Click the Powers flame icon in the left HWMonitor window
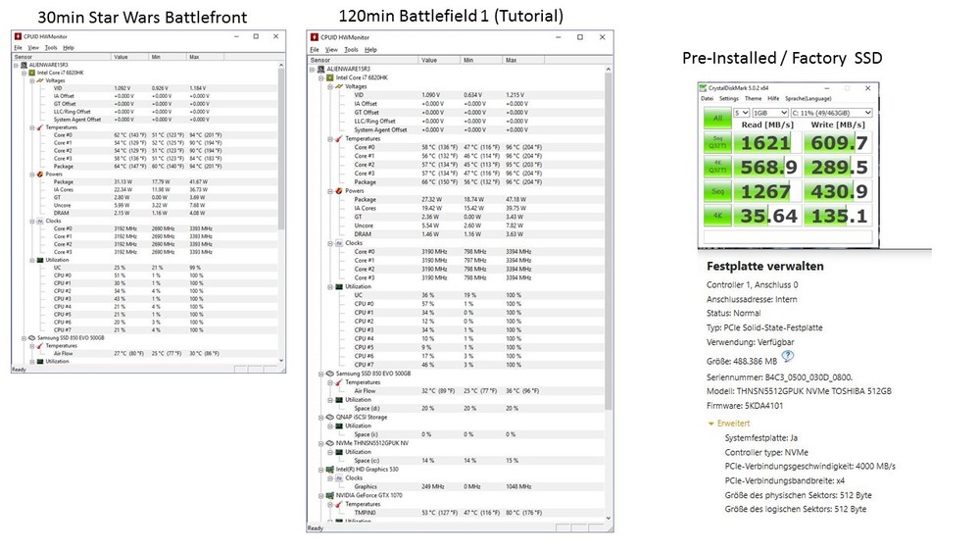The width and height of the screenshot is (980, 551). pos(37,174)
